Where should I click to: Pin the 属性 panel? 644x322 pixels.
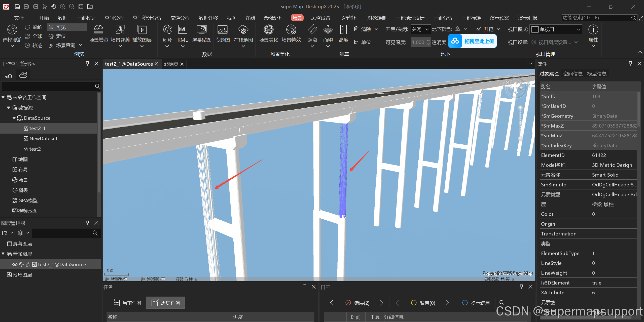tap(631, 64)
